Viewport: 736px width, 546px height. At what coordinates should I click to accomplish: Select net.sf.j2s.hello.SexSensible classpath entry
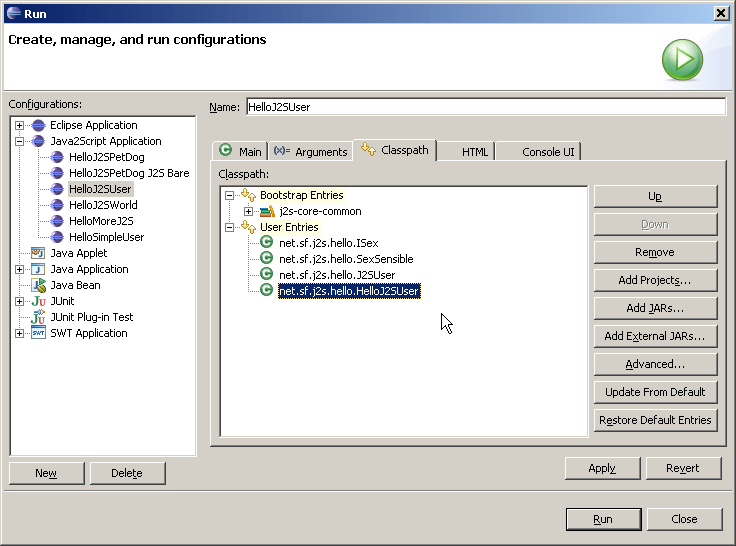point(346,259)
